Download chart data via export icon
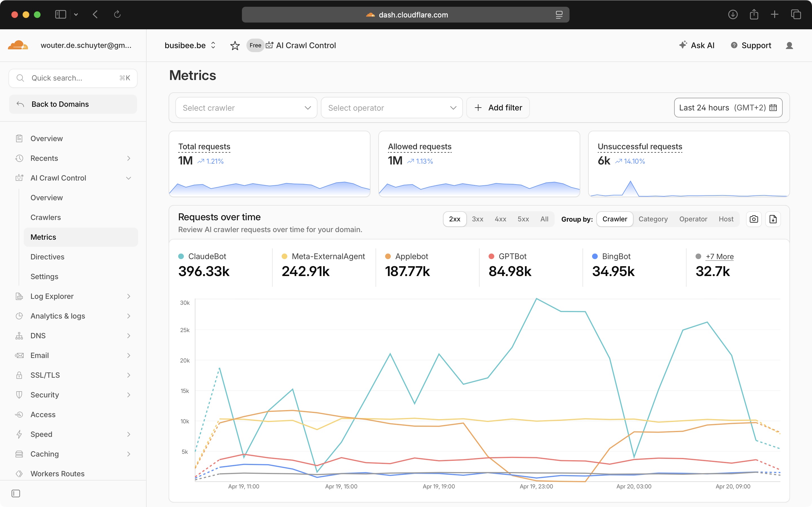Screen dimensions: 812x507 coord(773,219)
